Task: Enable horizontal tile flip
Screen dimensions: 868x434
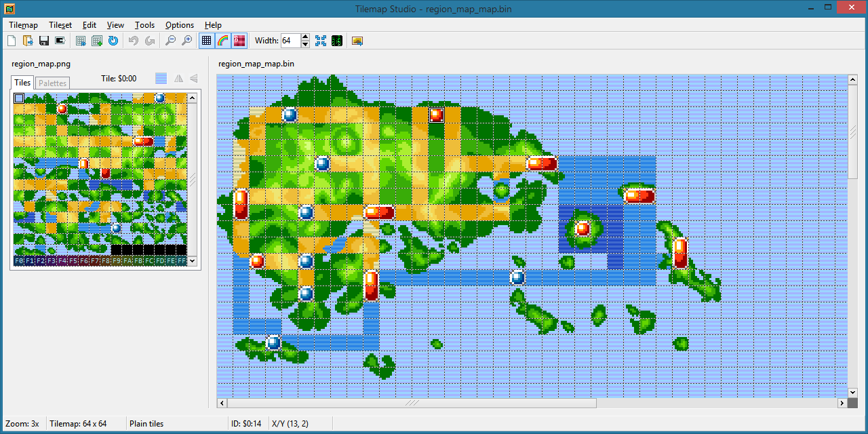Action: pyautogui.click(x=178, y=78)
